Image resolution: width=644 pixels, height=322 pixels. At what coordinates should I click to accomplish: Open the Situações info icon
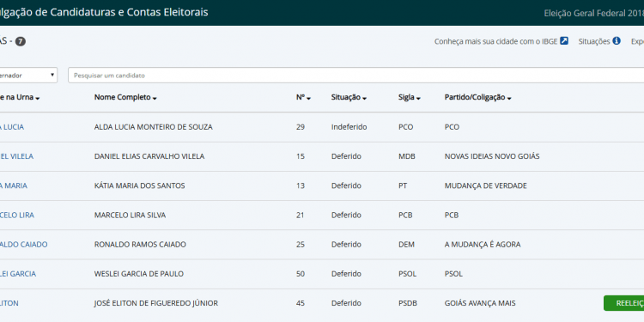pyautogui.click(x=617, y=41)
